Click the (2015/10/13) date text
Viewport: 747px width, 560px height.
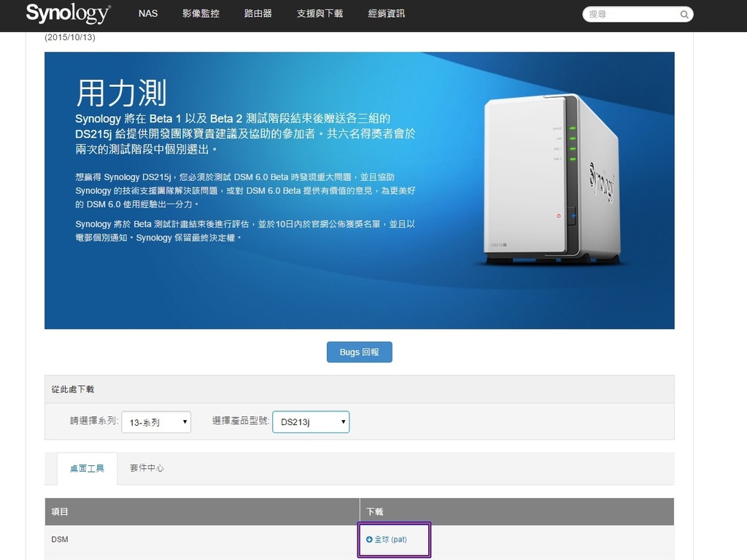click(x=70, y=37)
